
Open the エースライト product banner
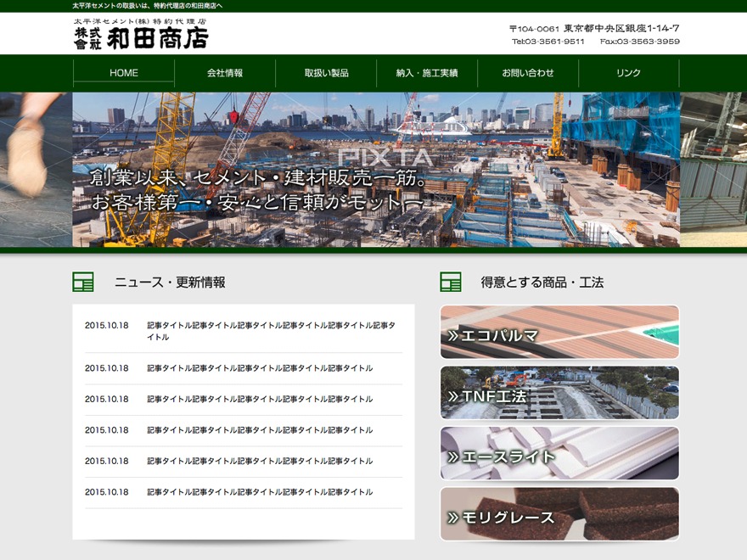click(559, 453)
